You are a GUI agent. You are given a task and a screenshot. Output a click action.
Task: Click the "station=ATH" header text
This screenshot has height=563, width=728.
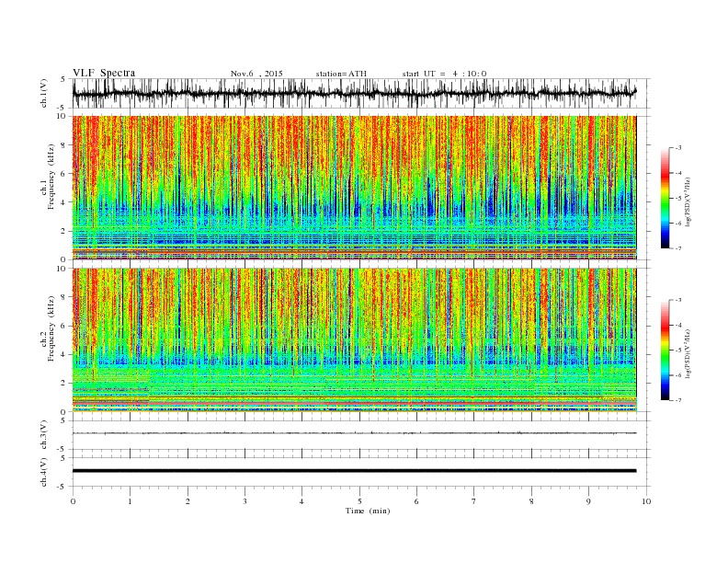[x=341, y=74]
